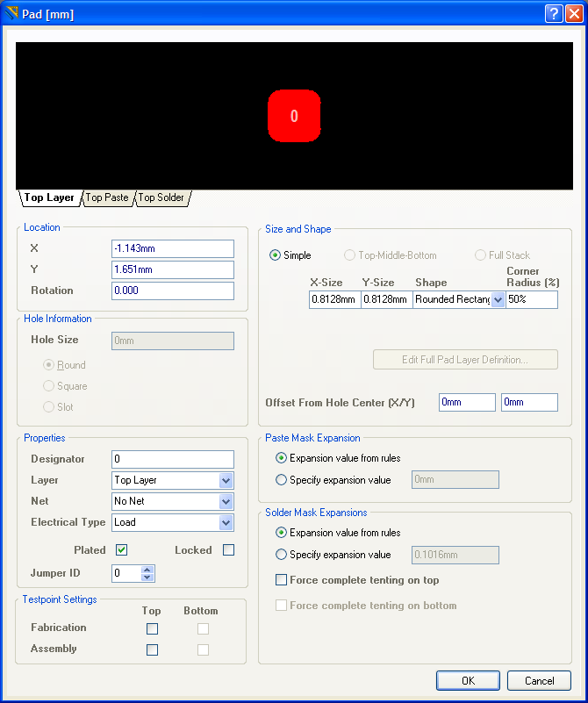
Task: Enable the Locked checkbox
Action: 229,550
